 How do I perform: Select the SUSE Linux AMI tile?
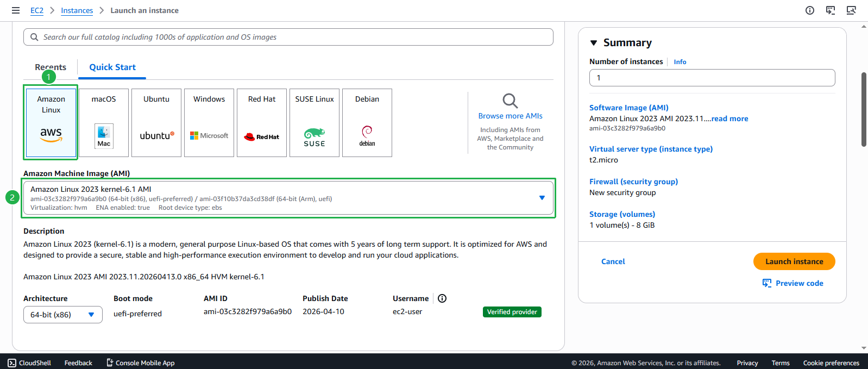point(315,123)
